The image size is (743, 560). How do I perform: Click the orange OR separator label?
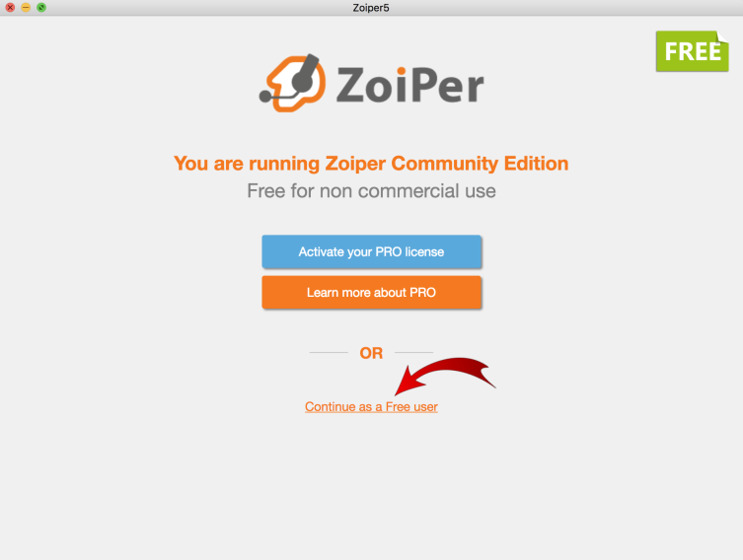pos(371,353)
